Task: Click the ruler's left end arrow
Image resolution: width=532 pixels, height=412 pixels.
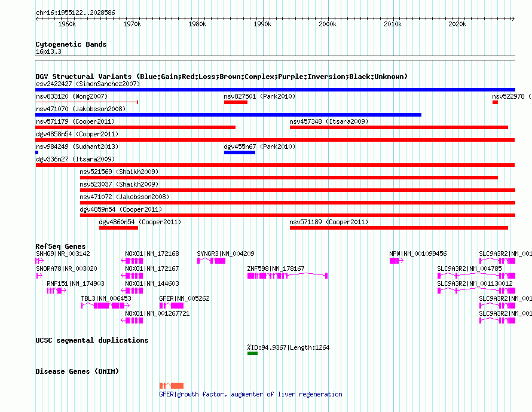Action: [x=37, y=19]
